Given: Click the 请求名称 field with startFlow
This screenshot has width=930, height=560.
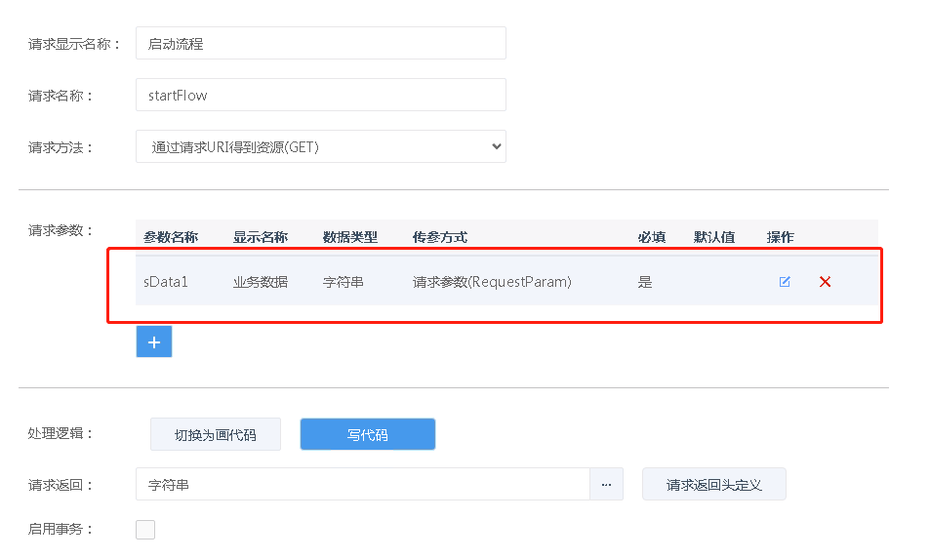Looking at the screenshot, I should pos(320,95).
